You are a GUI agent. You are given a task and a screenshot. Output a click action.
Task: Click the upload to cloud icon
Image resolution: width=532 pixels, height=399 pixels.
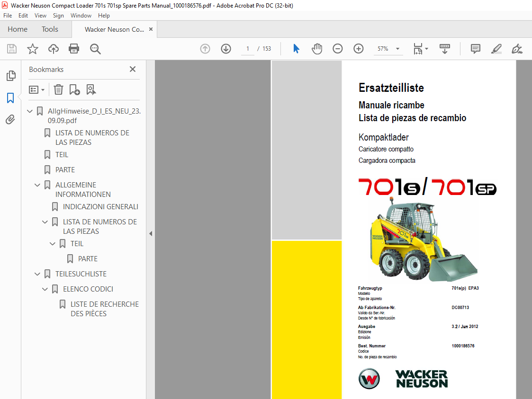click(53, 49)
